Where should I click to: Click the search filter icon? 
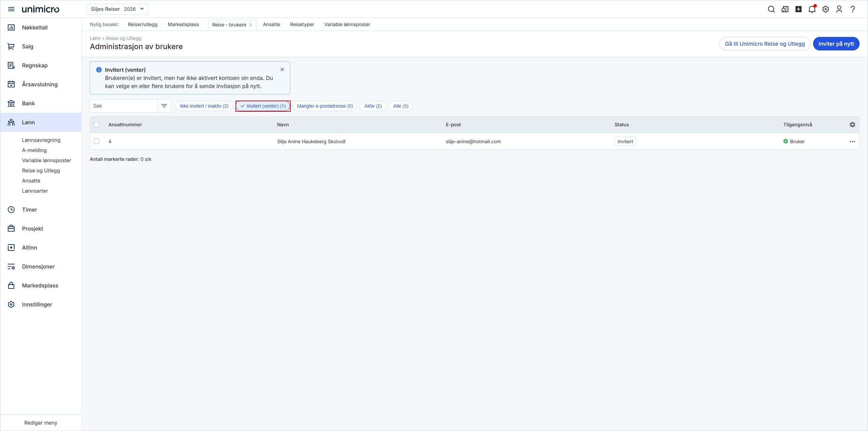point(164,106)
